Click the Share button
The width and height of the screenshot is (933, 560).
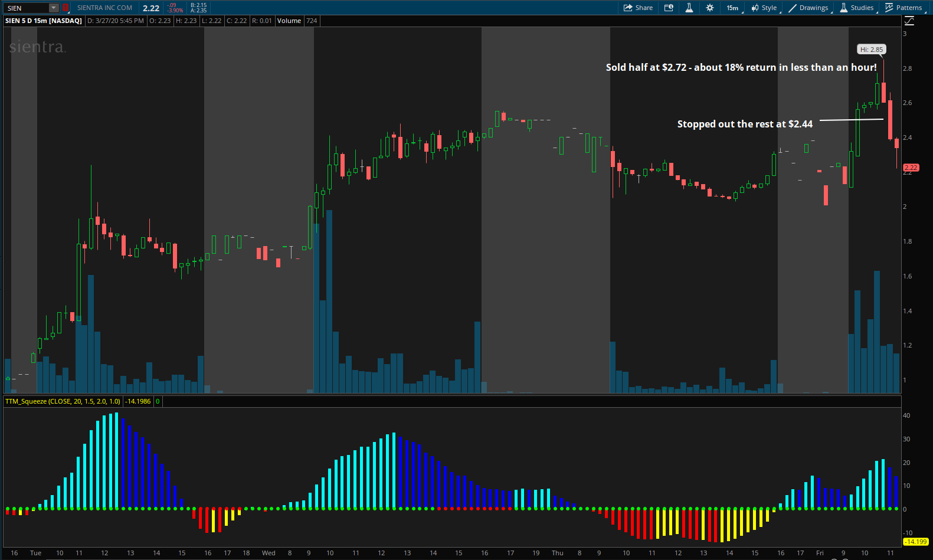point(639,8)
